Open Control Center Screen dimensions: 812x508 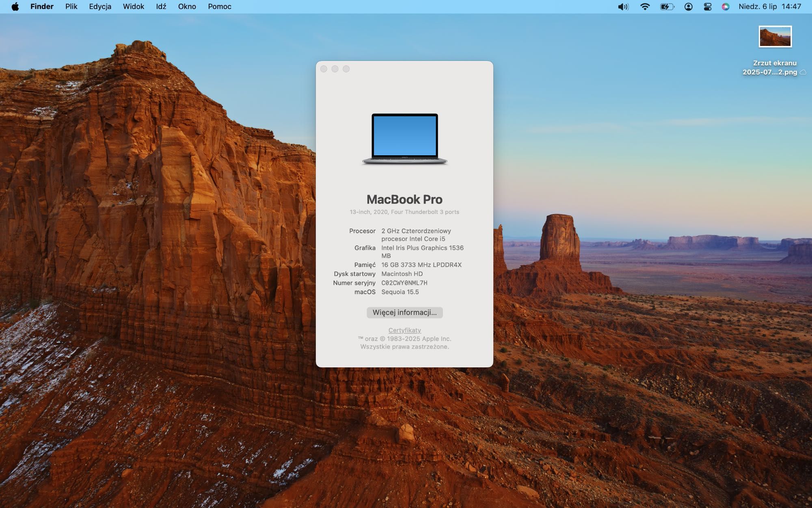(707, 7)
